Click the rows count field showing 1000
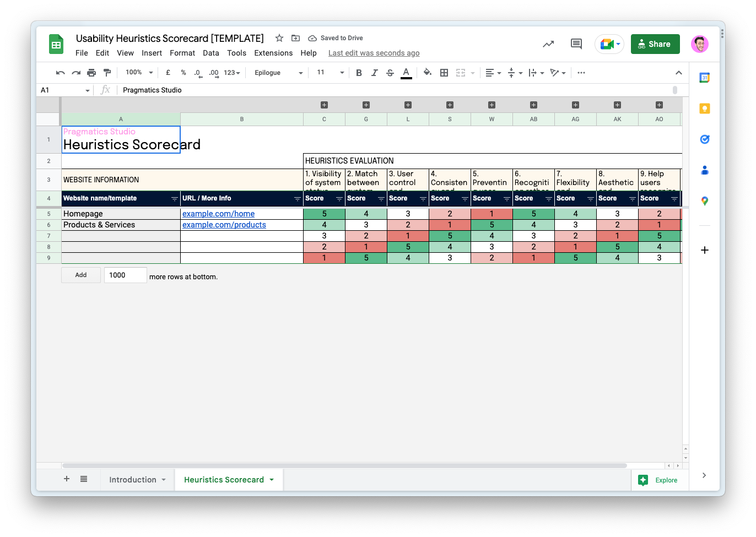The width and height of the screenshot is (756, 537). [126, 275]
